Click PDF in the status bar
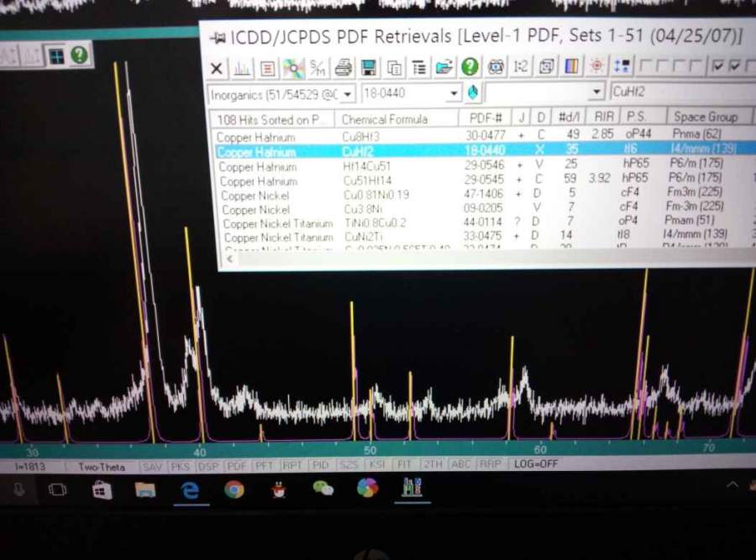This screenshot has height=560, width=756. point(236,465)
